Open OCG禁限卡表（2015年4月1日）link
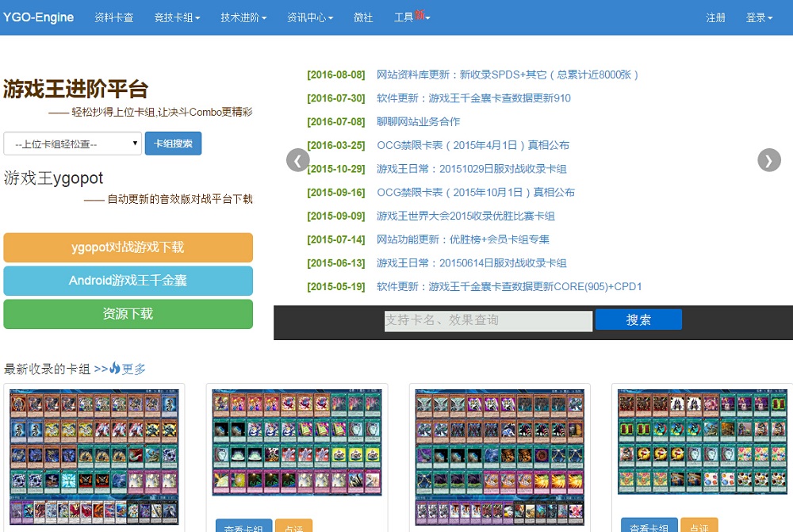The width and height of the screenshot is (793, 532). tap(473, 146)
